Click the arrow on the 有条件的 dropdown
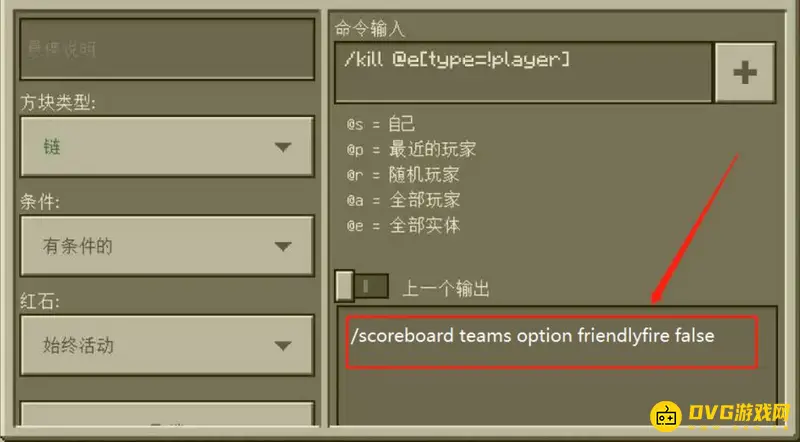This screenshot has width=800, height=442. point(283,247)
